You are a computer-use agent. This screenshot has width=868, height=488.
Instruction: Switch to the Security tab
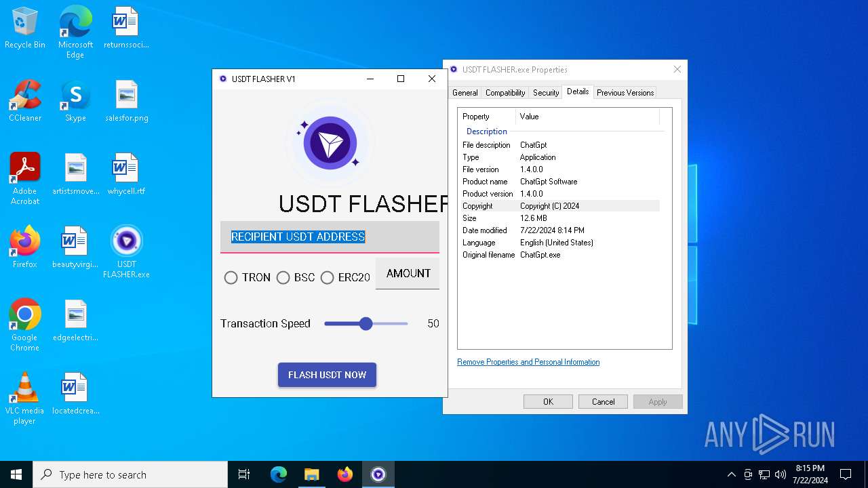tap(546, 93)
